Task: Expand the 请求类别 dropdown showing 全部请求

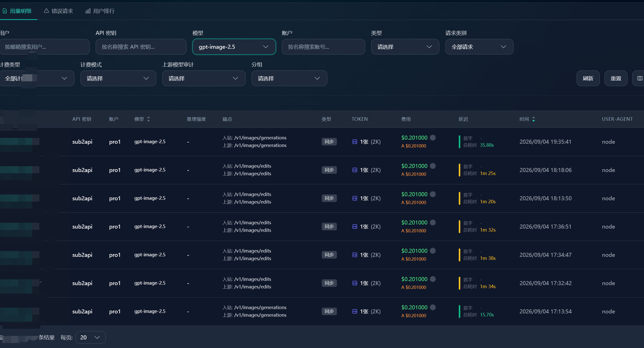Action: pos(479,47)
